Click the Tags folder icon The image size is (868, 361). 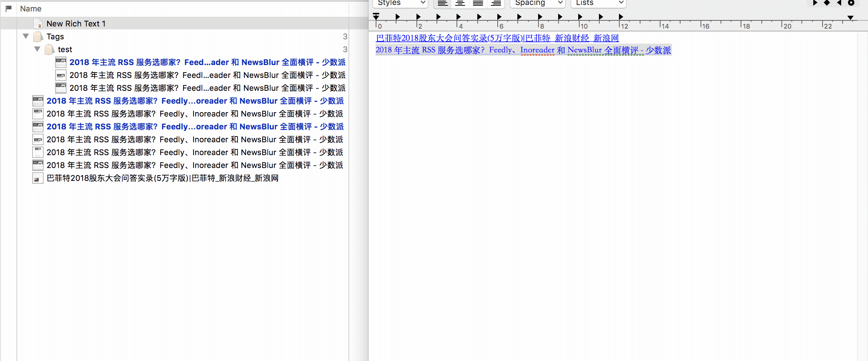point(38,36)
